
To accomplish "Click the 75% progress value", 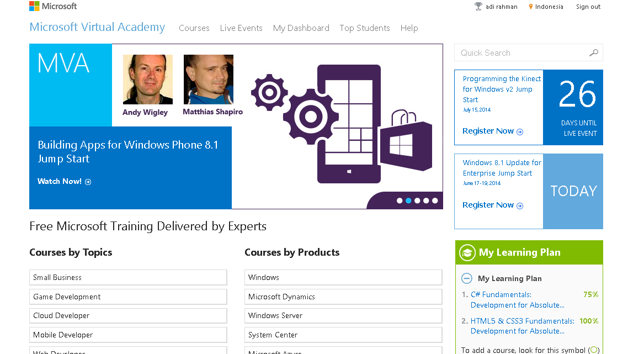I will (590, 294).
